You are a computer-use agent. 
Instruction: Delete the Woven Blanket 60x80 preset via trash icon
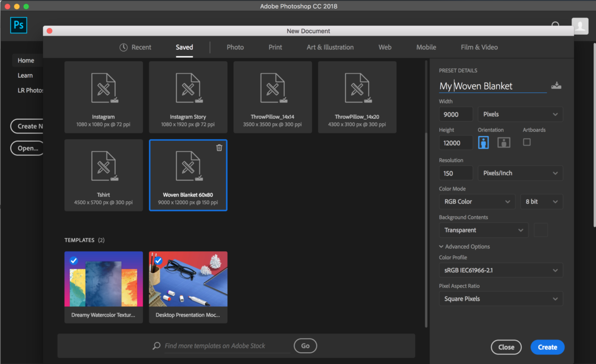219,148
